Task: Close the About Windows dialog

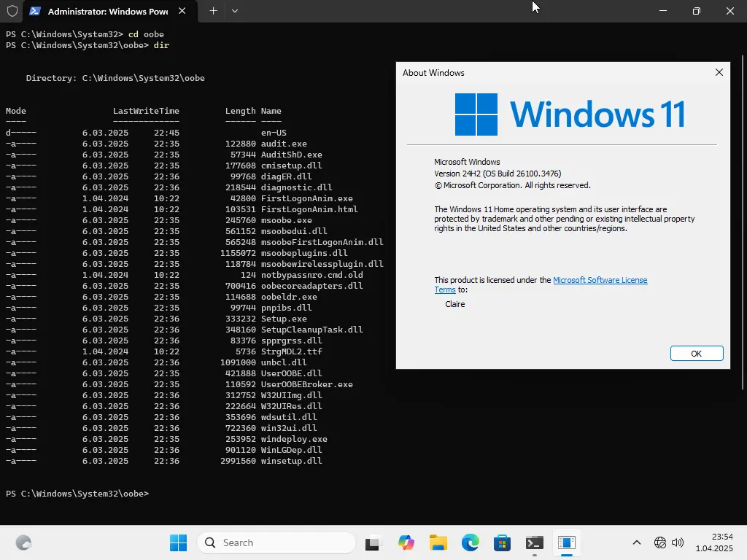Action: (719, 72)
